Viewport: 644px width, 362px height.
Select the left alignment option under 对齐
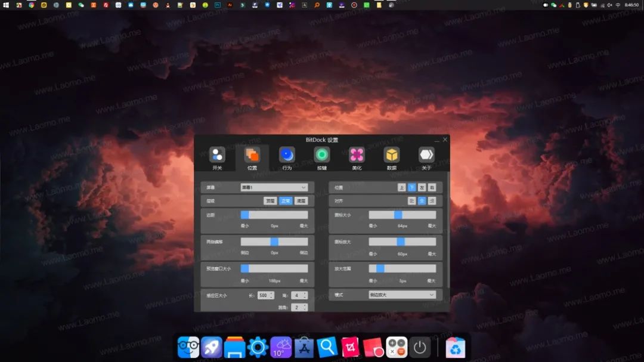tap(413, 200)
